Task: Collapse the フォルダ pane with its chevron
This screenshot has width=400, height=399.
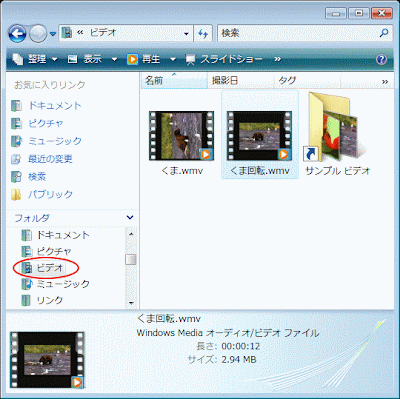Action: pos(130,218)
